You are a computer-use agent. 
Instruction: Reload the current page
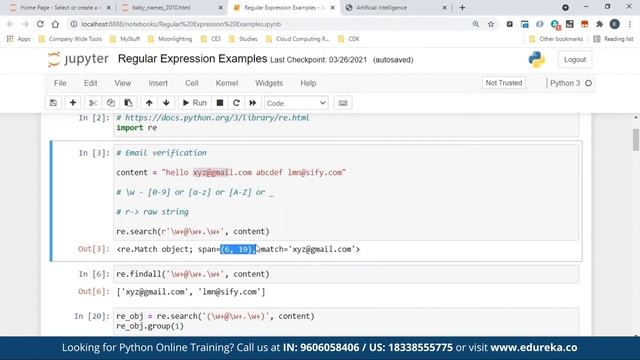point(40,24)
